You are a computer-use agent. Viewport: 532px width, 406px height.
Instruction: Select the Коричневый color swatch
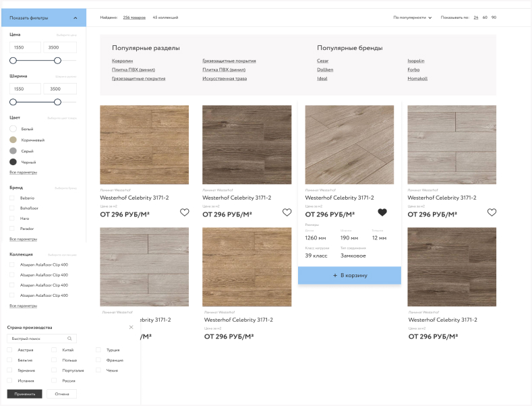tap(13, 140)
